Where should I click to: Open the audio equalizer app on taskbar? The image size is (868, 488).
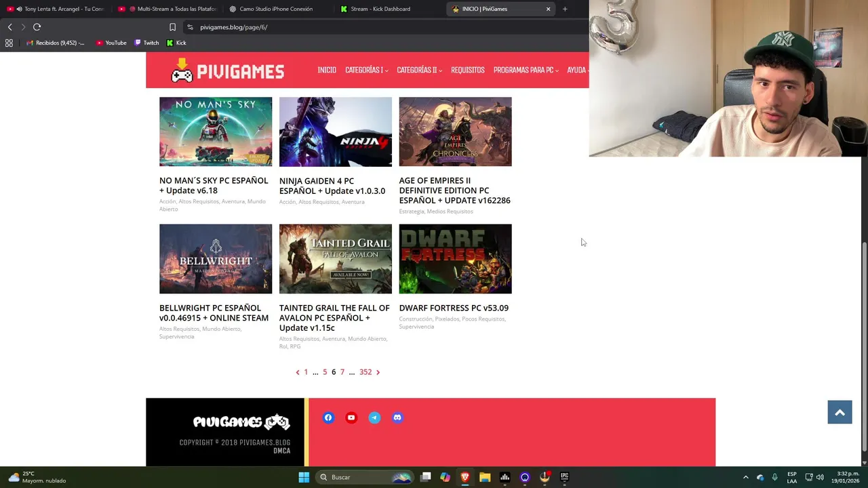point(505,477)
